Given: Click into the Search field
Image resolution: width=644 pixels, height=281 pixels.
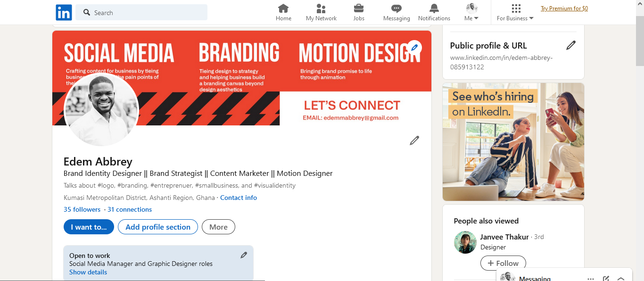Looking at the screenshot, I should (x=141, y=13).
